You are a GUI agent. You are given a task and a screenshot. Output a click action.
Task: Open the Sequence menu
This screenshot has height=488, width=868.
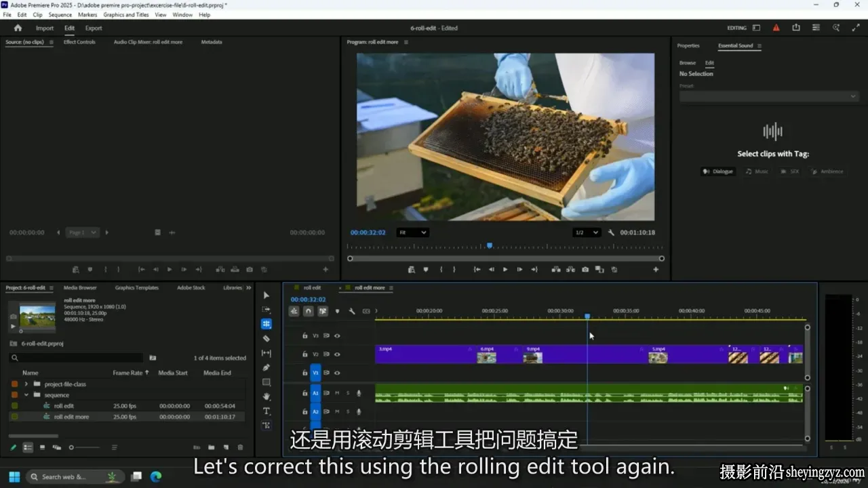point(60,14)
